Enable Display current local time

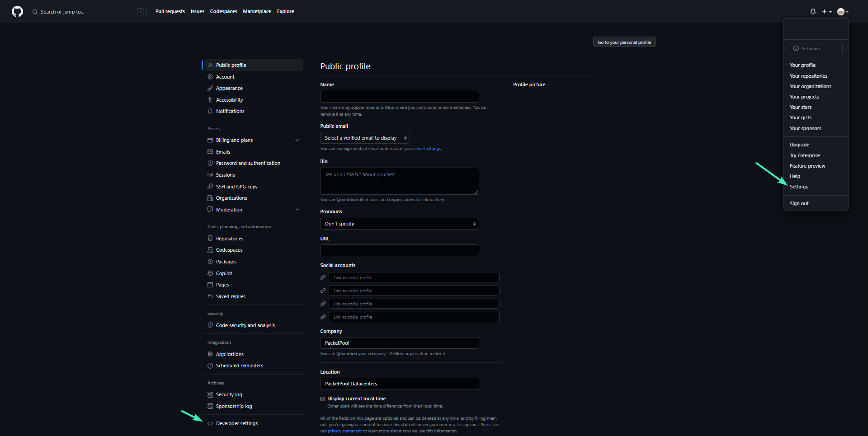[322, 398]
